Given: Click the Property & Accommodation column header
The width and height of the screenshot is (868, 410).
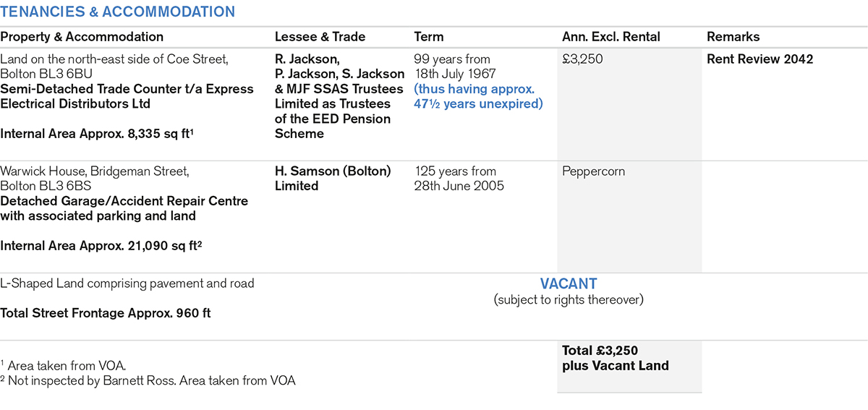Looking at the screenshot, I should point(82,37).
